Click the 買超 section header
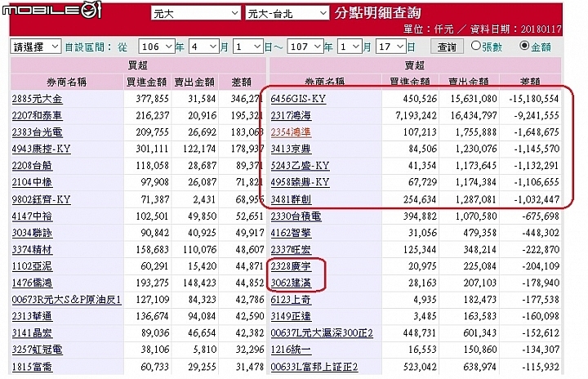 (x=138, y=65)
